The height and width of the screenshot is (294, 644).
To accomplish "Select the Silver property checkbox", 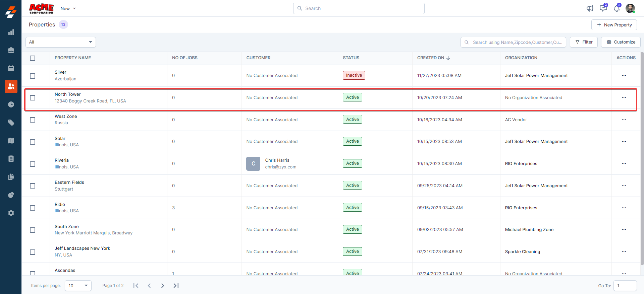I will tap(33, 76).
